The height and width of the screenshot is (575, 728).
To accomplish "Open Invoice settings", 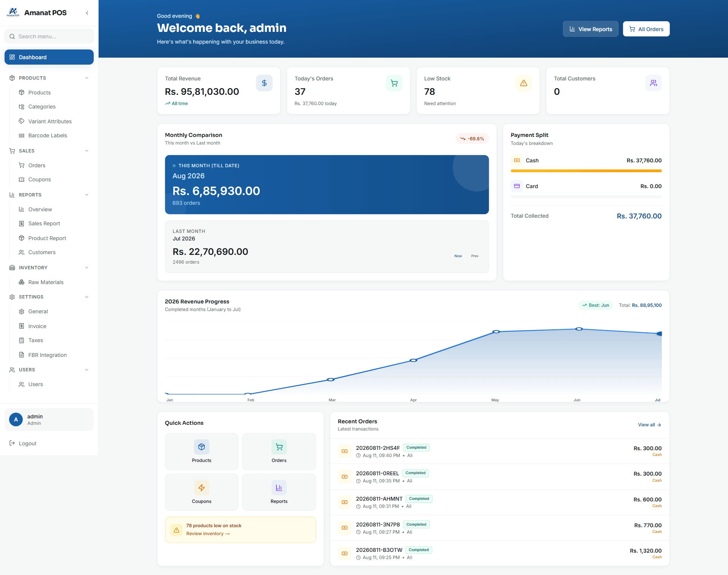I will (54, 326).
